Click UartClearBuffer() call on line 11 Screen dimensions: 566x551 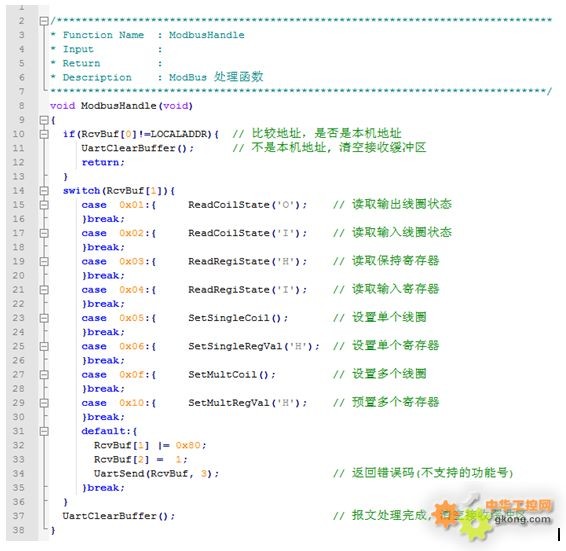pos(137,148)
